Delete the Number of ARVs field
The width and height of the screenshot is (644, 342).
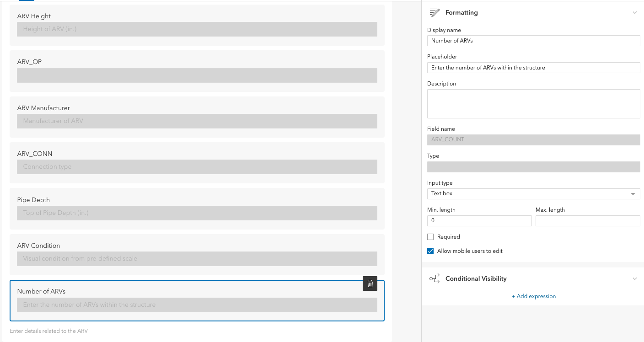click(370, 283)
